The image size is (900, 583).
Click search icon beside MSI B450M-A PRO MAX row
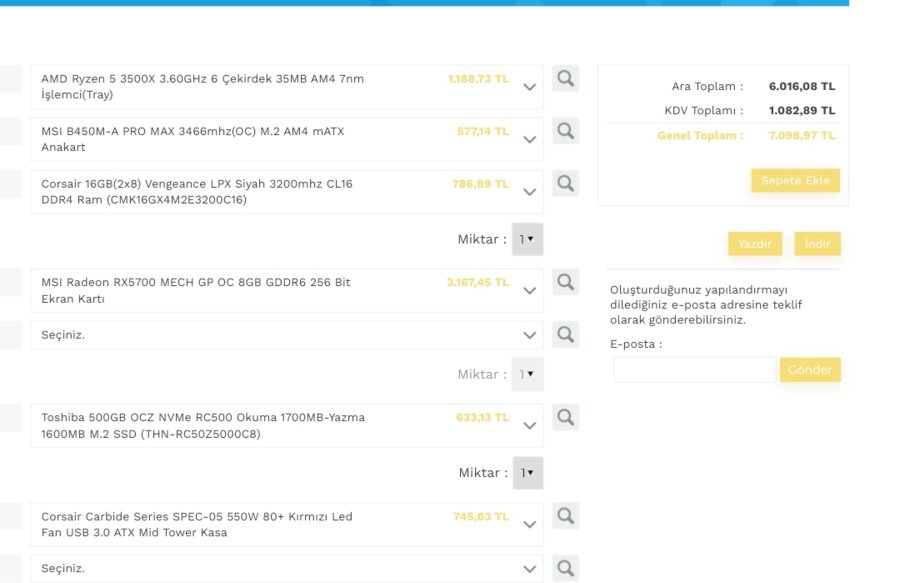click(x=565, y=131)
